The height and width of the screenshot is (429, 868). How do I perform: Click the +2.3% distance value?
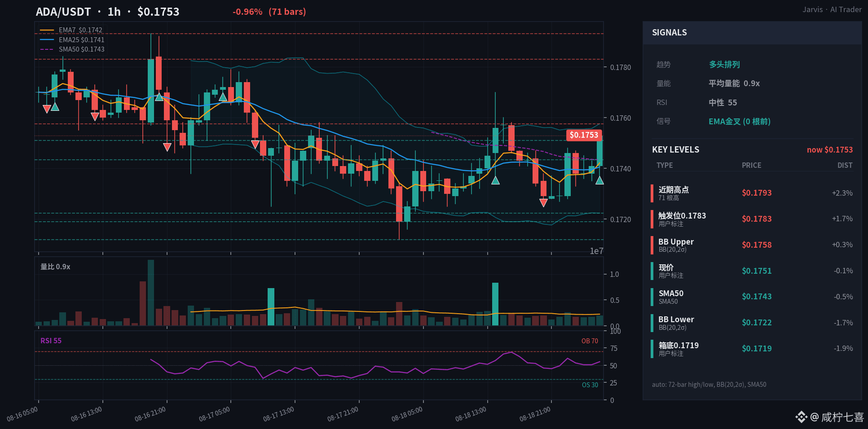842,193
